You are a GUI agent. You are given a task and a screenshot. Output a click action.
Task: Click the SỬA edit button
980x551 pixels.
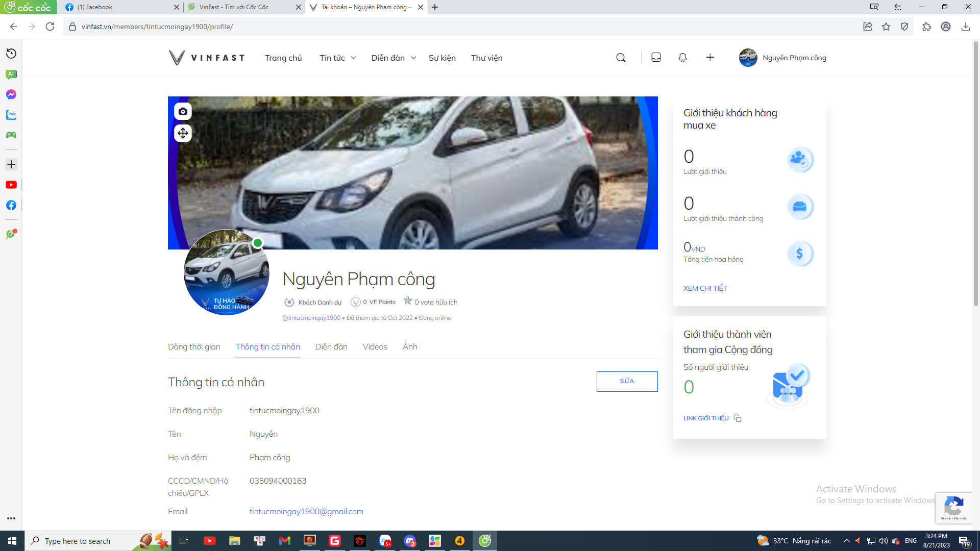click(627, 381)
